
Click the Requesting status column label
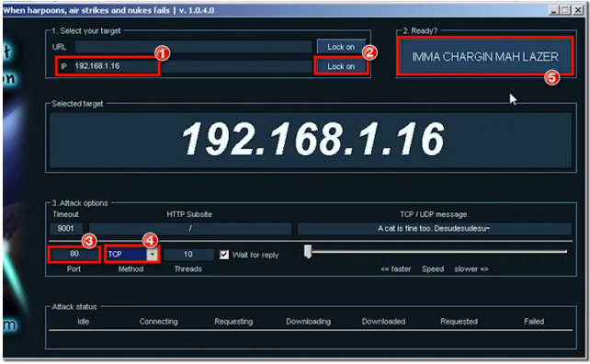(x=233, y=322)
